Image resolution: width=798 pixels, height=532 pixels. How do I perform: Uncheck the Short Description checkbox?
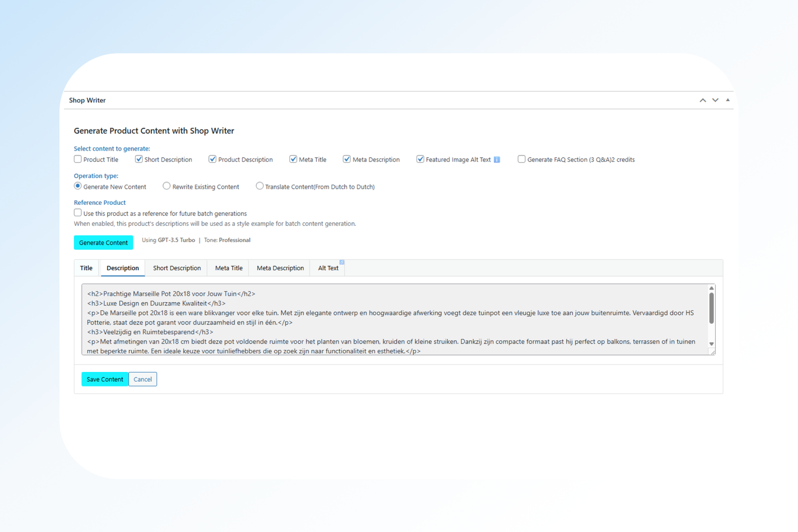point(139,159)
